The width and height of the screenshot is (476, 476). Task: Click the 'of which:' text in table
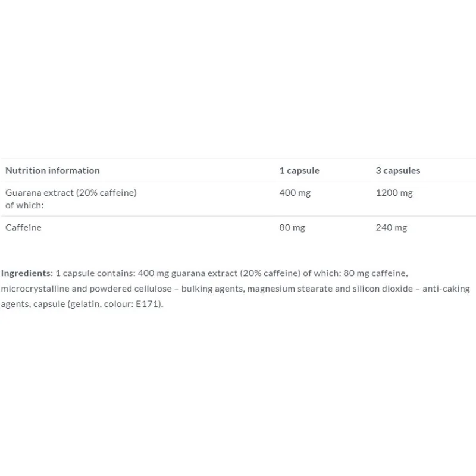pos(24,205)
